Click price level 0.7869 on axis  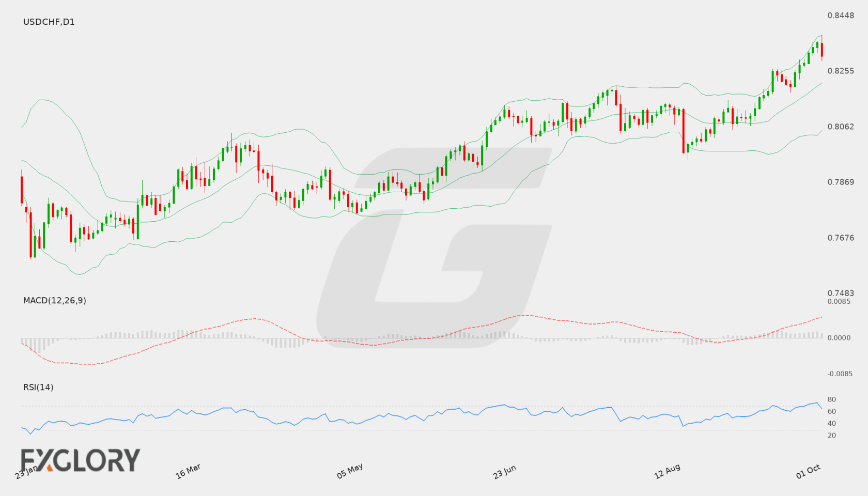841,182
